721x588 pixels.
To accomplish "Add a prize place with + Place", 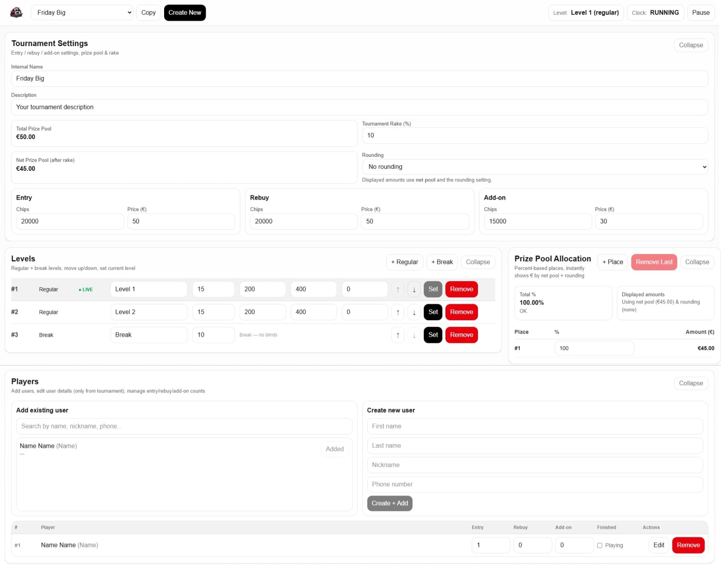I will [612, 262].
